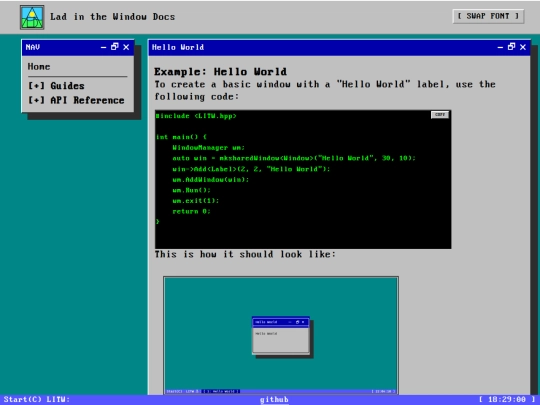Click the 'To create a basic window' paragraph
Image resolution: width=540 pixels, height=405 pixels.
tap(325, 91)
